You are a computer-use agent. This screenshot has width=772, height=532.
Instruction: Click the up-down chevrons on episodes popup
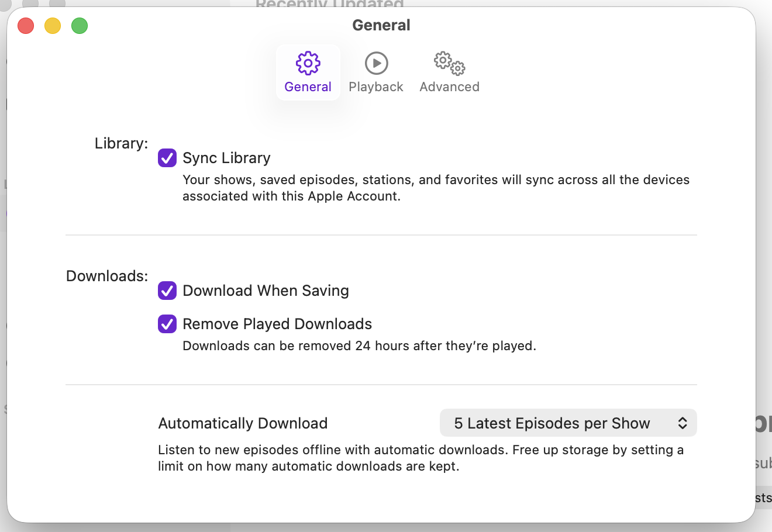coord(682,423)
